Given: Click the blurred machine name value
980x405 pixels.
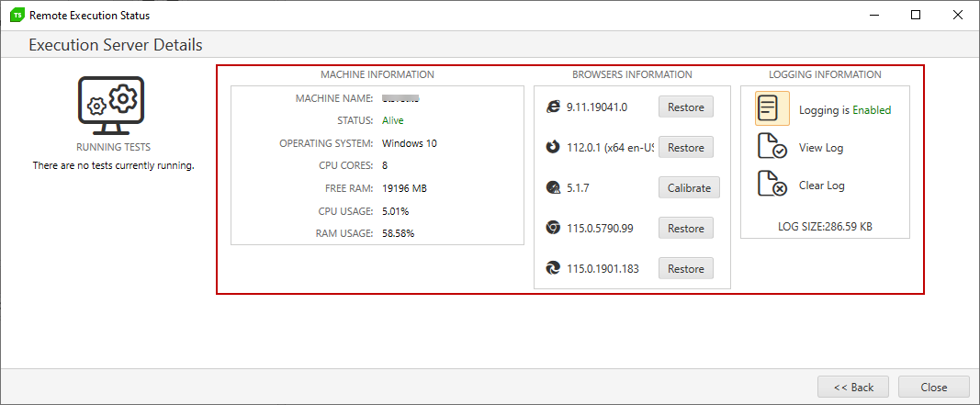Looking at the screenshot, I should (400, 98).
